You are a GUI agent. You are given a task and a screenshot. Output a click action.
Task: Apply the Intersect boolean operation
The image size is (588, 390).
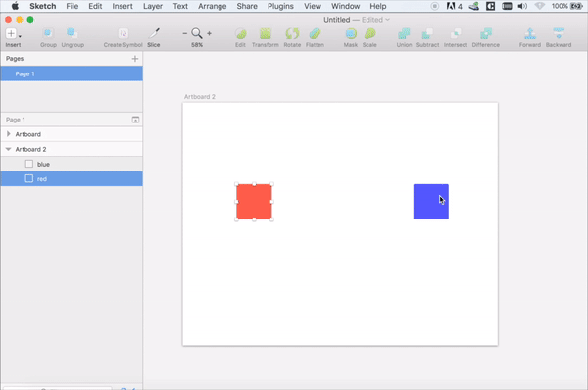point(456,33)
